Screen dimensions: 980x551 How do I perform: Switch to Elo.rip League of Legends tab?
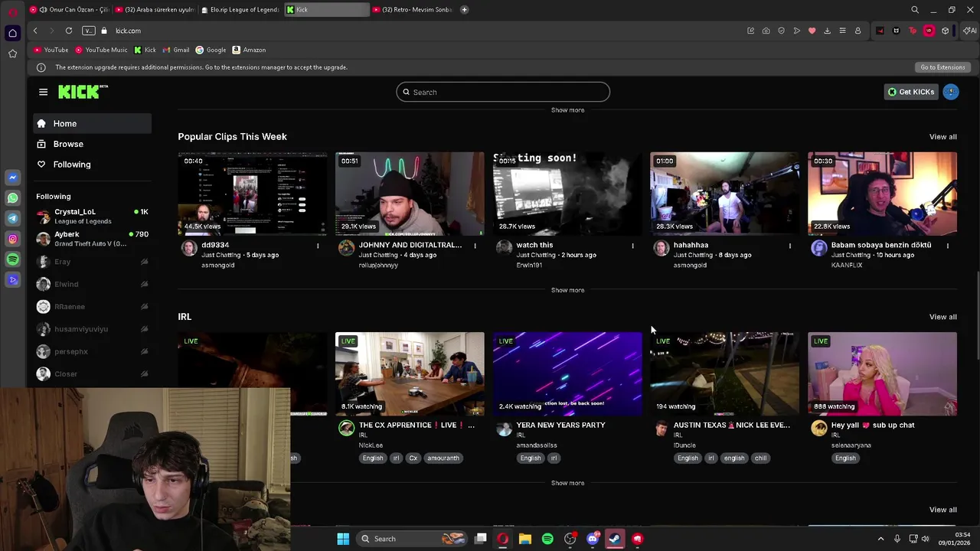(x=241, y=10)
